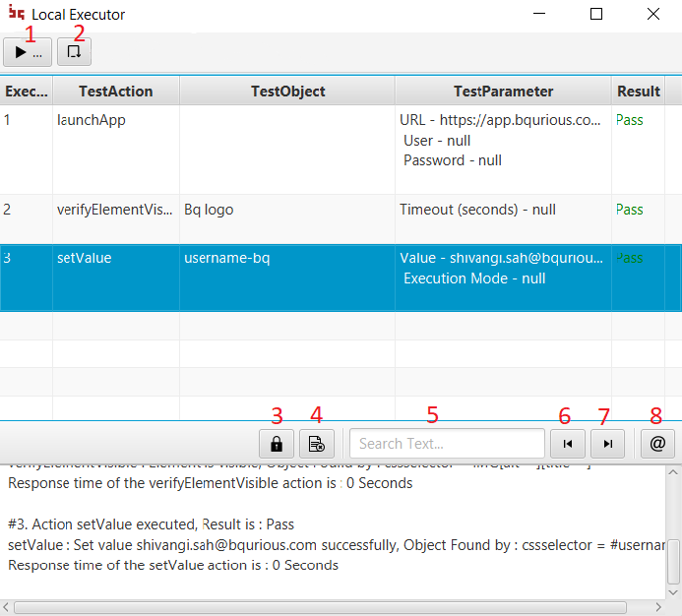Select the verifyElementVisible step row

tap(341, 218)
